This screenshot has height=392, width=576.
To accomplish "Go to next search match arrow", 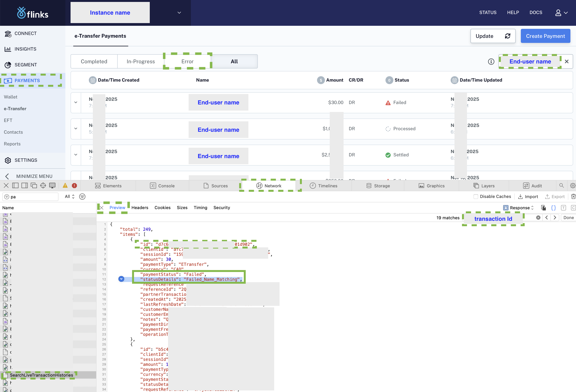I will click(555, 218).
